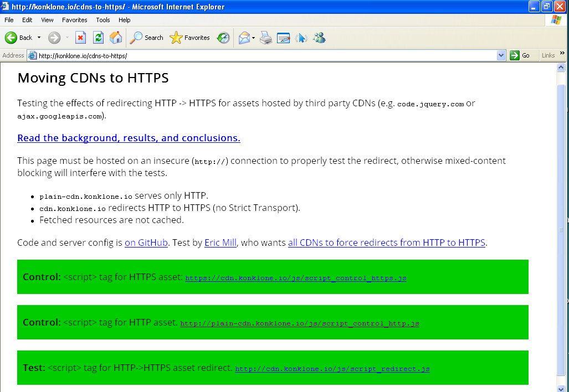Screen dimensions: 569x392
Task: Click the Internet Explorer title bar icon
Action: pos(5,6)
